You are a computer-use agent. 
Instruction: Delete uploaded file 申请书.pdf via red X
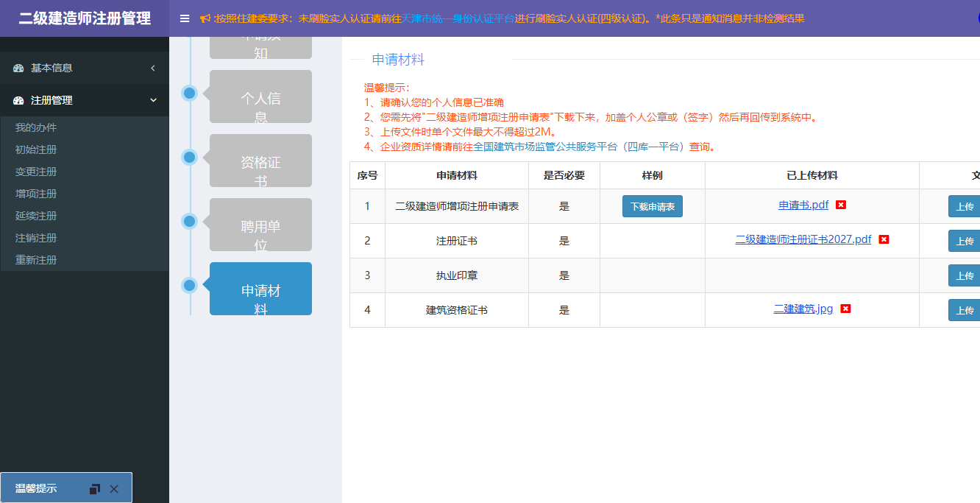tap(841, 205)
